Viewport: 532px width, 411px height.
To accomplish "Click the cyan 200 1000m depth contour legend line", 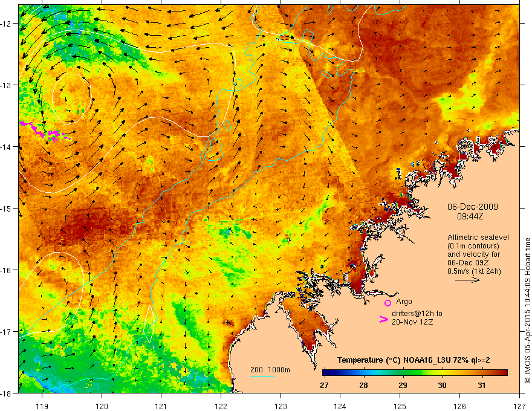I will pyautogui.click(x=262, y=376).
